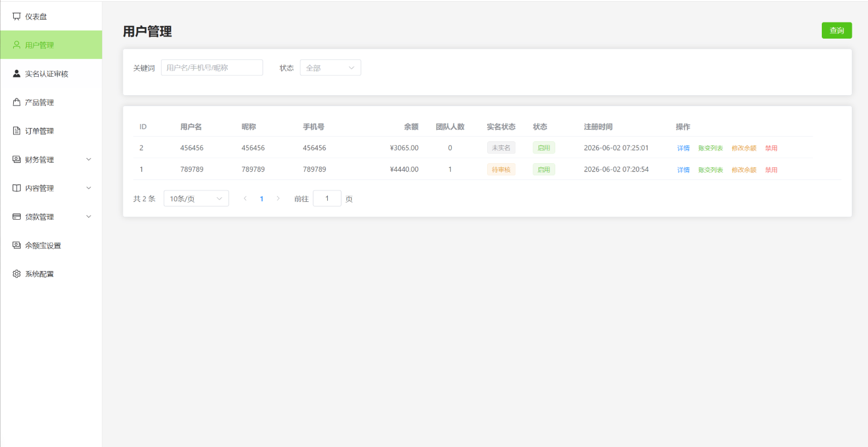Click registration time 2026-06-02 07:25:01

click(616, 148)
